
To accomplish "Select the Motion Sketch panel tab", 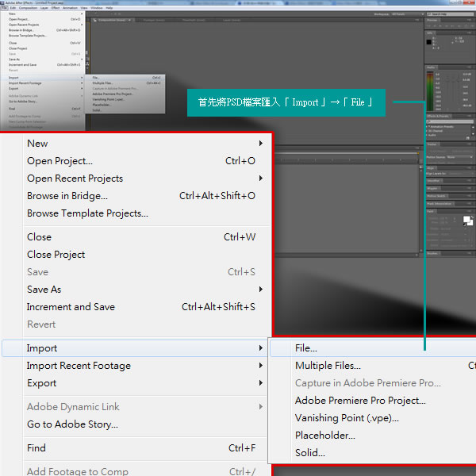I will (x=437, y=196).
